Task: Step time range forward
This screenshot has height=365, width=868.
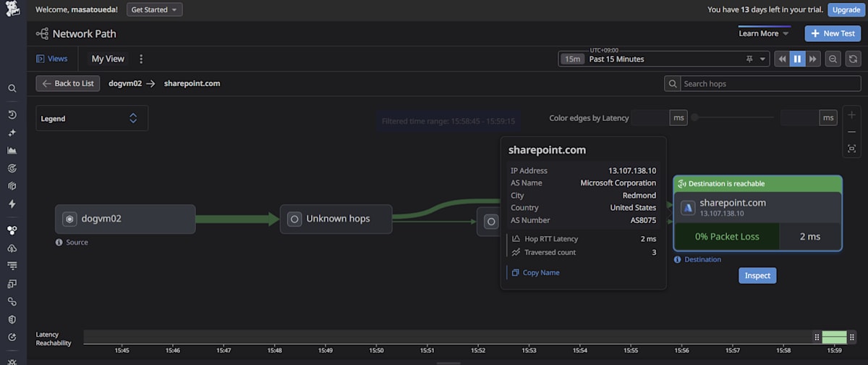Action: (x=814, y=59)
